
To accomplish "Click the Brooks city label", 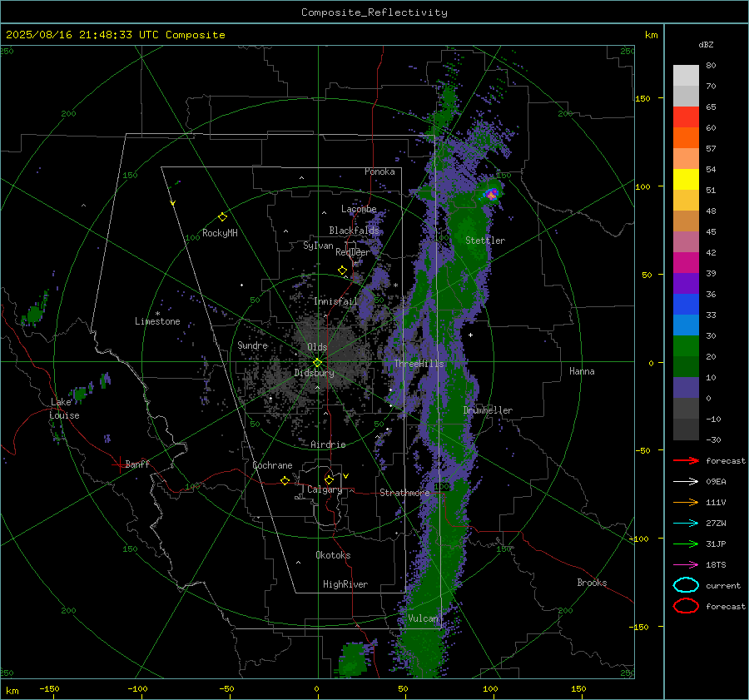I will [x=592, y=583].
